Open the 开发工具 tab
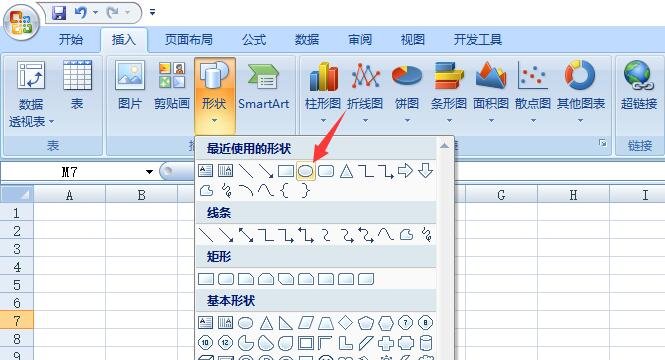 [478, 40]
